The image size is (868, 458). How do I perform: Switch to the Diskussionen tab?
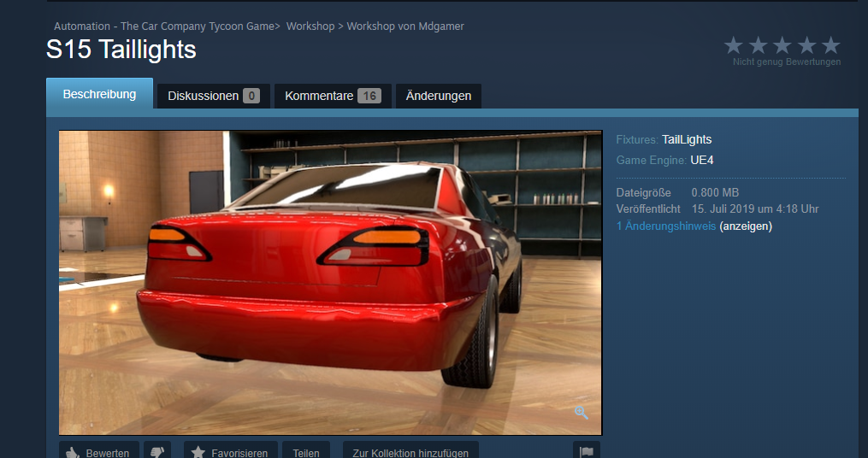pyautogui.click(x=214, y=96)
